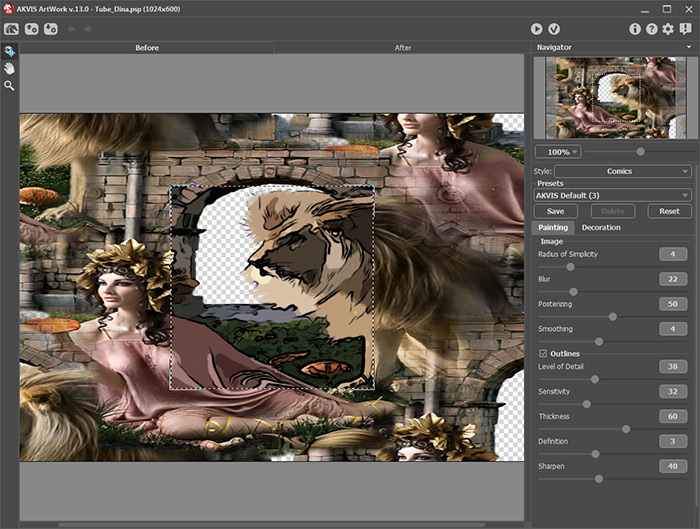Adjust the Sensitivity slider
This screenshot has width=700, height=529.
587,404
